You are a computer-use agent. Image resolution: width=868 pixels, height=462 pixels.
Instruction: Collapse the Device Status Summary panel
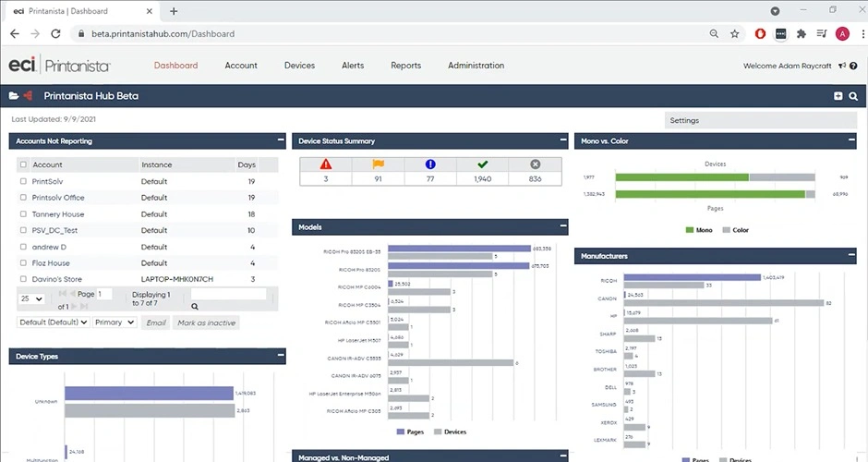(x=563, y=140)
